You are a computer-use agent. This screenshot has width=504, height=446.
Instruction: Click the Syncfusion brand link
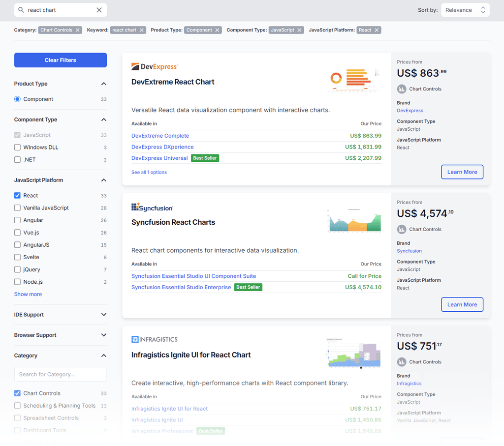409,251
